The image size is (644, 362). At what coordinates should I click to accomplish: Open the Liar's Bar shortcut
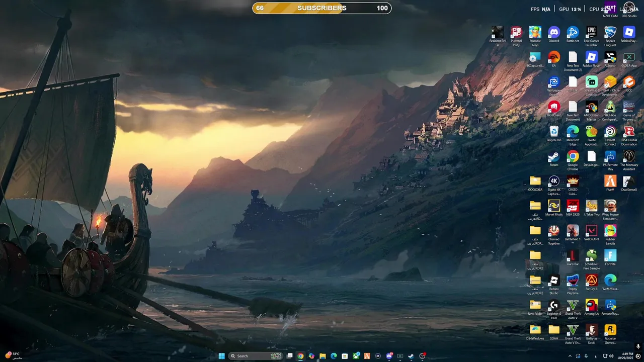click(x=573, y=256)
